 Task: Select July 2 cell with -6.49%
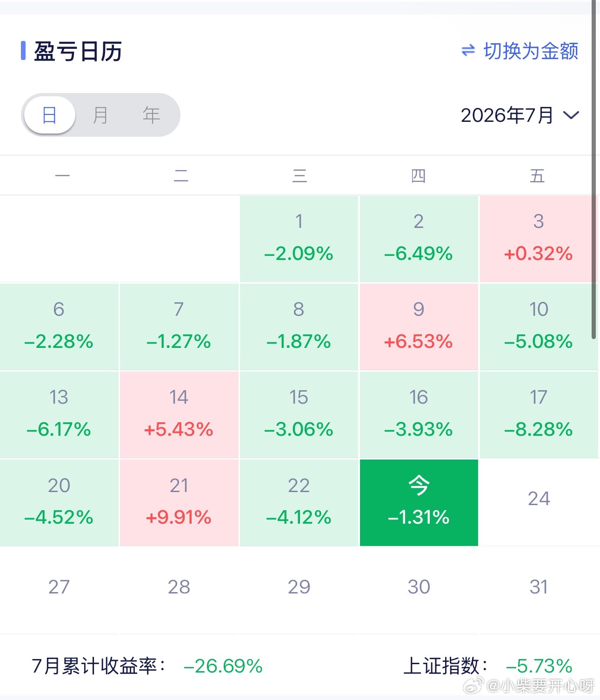click(419, 239)
